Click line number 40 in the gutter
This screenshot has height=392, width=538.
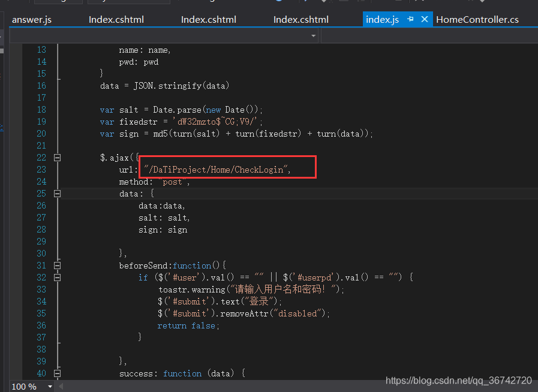[x=41, y=373]
